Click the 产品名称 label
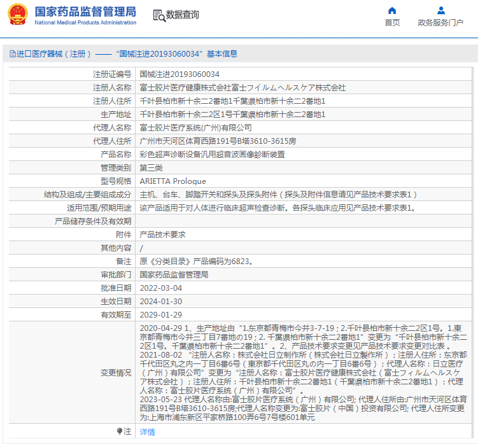The width and height of the screenshot is (478, 448). pos(116,155)
